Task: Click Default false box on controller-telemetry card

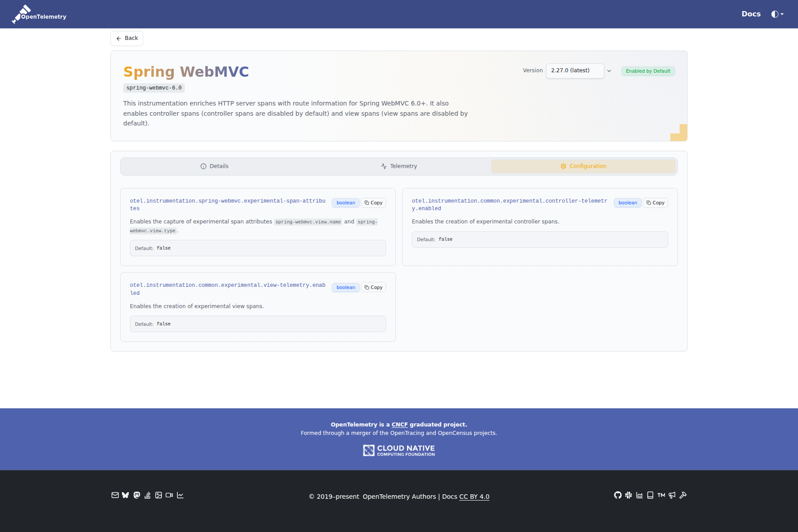Action: (x=540, y=239)
